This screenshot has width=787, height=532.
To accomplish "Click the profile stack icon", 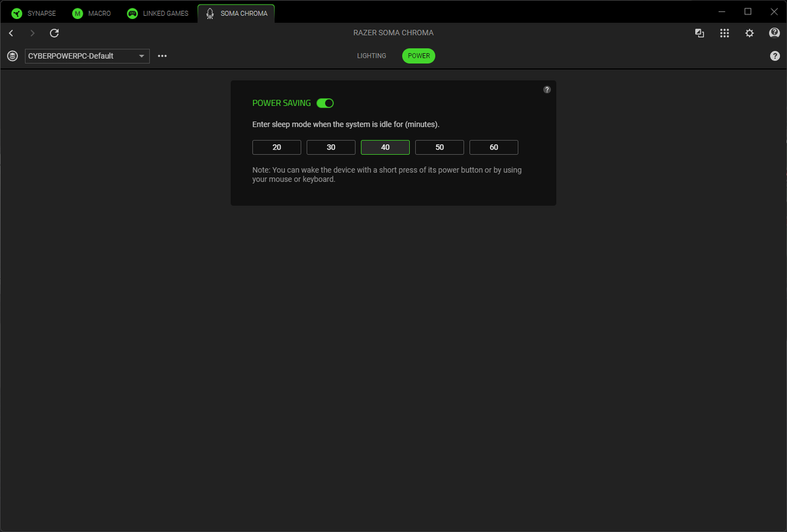I will click(x=12, y=56).
